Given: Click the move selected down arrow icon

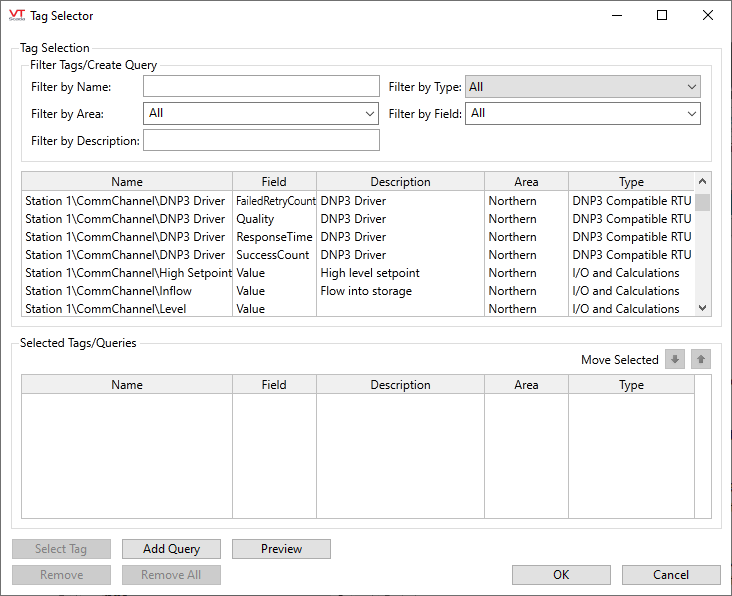Looking at the screenshot, I should 675,360.
